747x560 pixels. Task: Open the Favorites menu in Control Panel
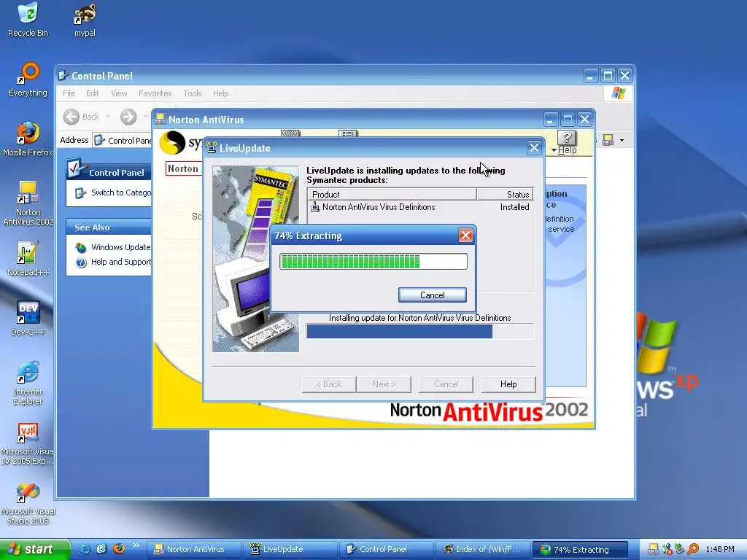pos(155,93)
